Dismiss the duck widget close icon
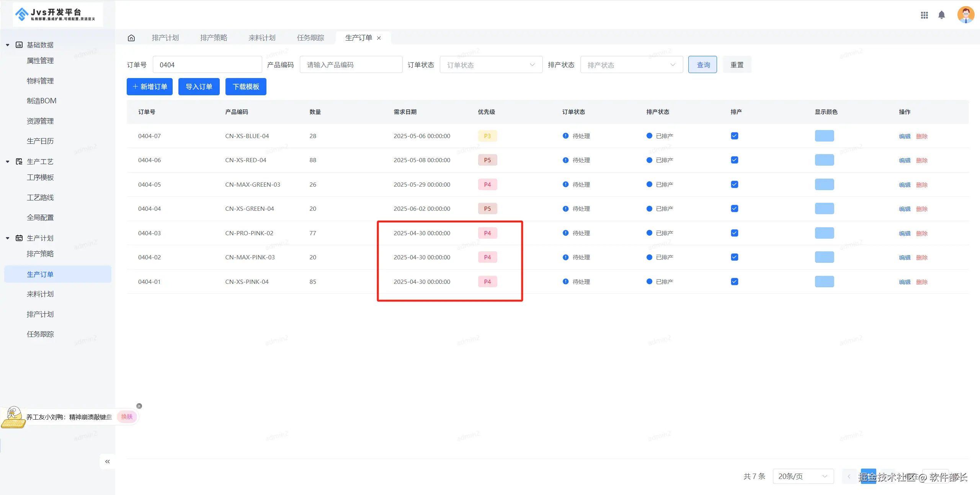 pyautogui.click(x=139, y=406)
